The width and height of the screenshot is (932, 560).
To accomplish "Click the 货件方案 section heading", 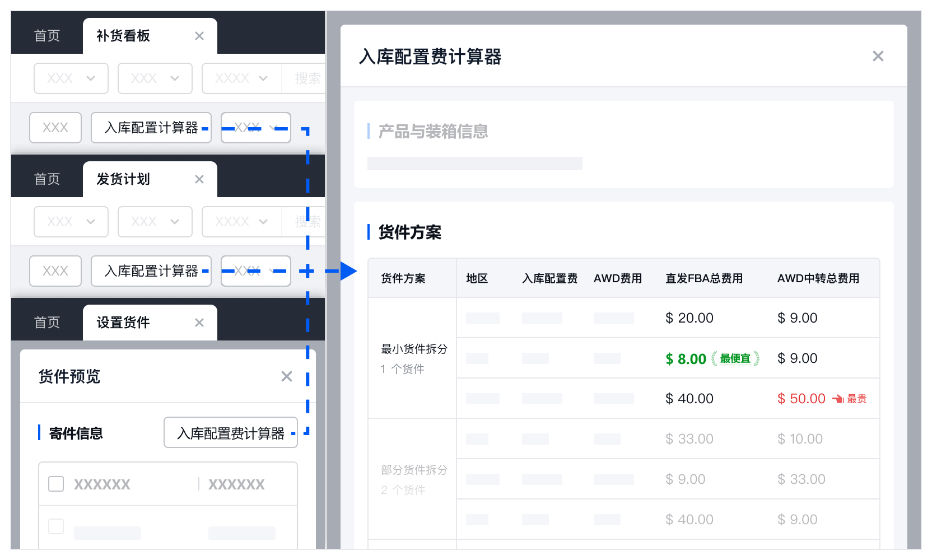I will pyautogui.click(x=410, y=232).
